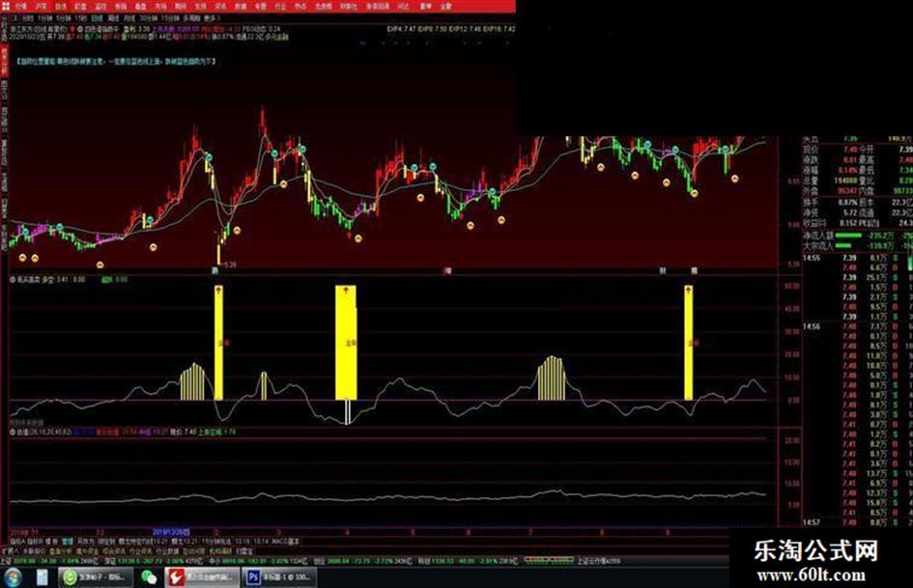Select the 30分钟 period tab
This screenshot has height=588, width=913.
point(147,18)
